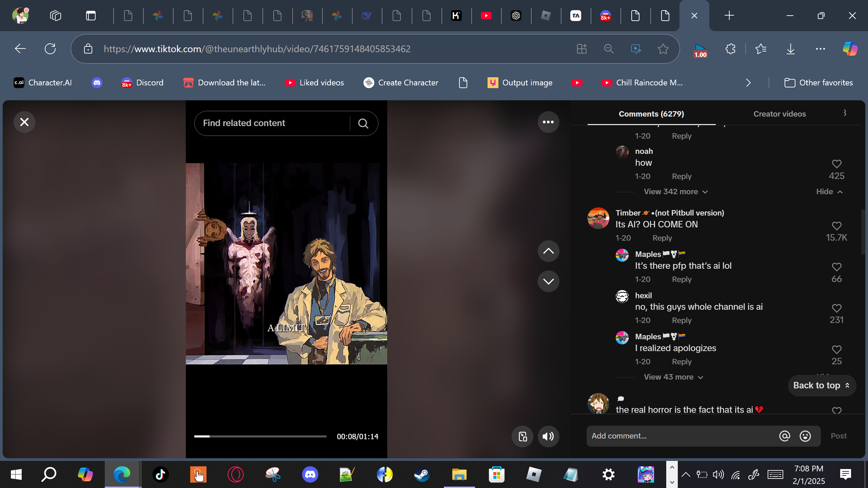The height and width of the screenshot is (488, 868).
Task: Open the emoji picker in comment box
Action: tap(805, 436)
